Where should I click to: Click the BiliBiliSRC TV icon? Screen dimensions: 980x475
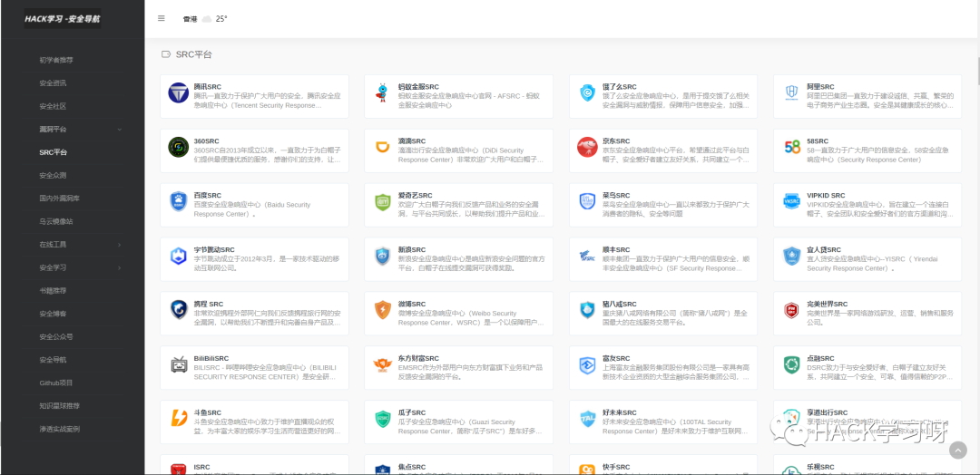(178, 364)
